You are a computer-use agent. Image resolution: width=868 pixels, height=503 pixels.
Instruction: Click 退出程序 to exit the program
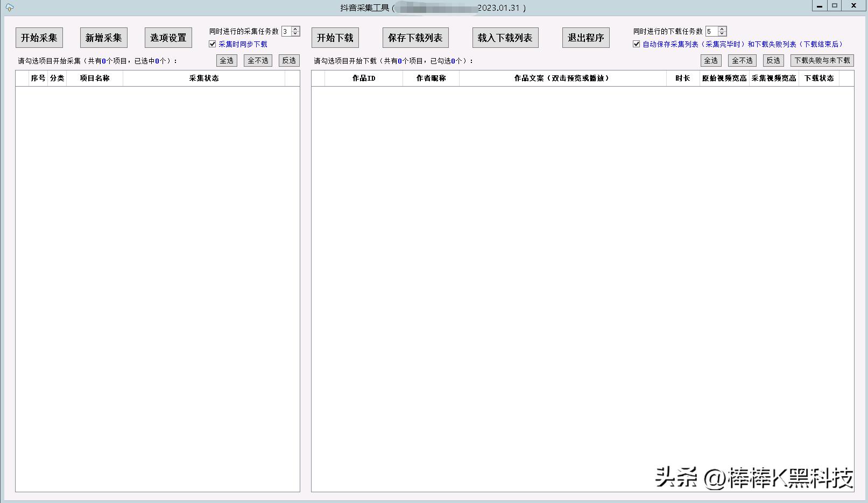point(585,37)
